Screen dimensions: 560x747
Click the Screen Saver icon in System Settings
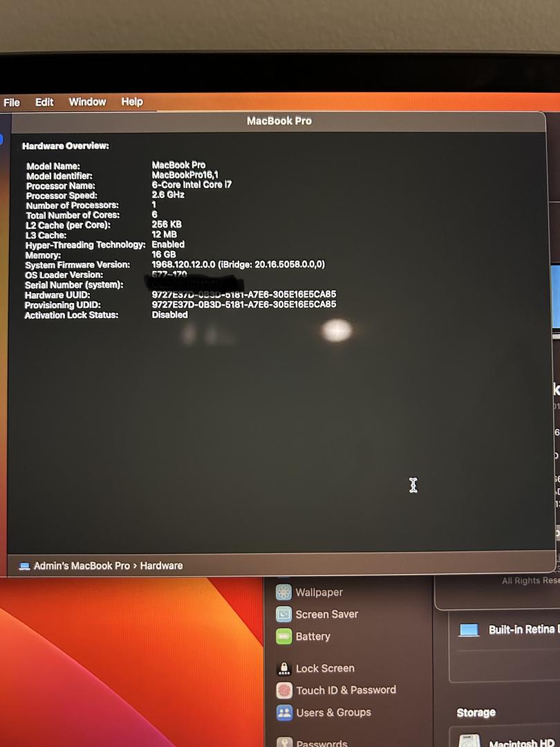pyautogui.click(x=284, y=614)
